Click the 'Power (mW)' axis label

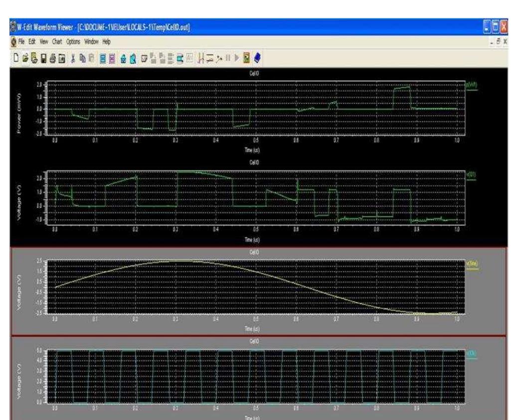tap(19, 113)
